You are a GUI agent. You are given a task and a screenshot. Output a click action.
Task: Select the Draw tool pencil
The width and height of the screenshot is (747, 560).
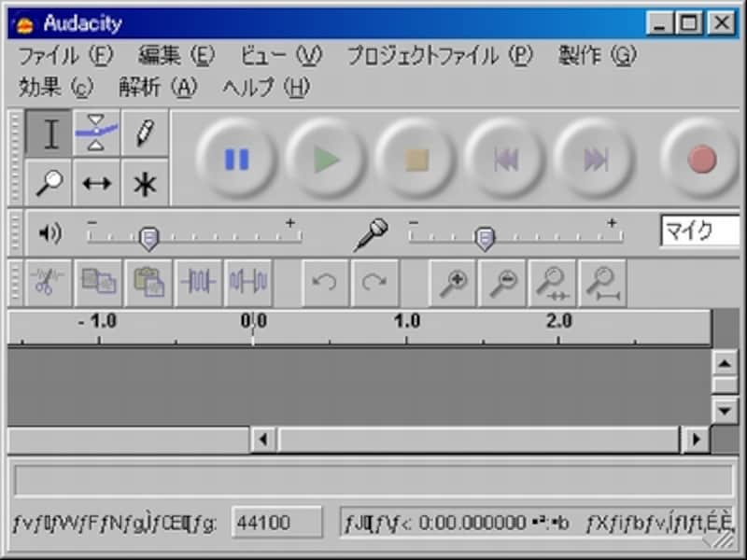[143, 133]
